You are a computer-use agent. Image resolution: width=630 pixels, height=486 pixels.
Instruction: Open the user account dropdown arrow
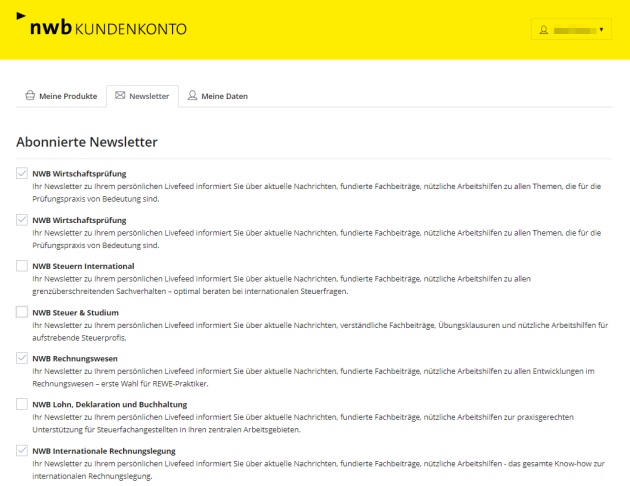click(x=601, y=30)
